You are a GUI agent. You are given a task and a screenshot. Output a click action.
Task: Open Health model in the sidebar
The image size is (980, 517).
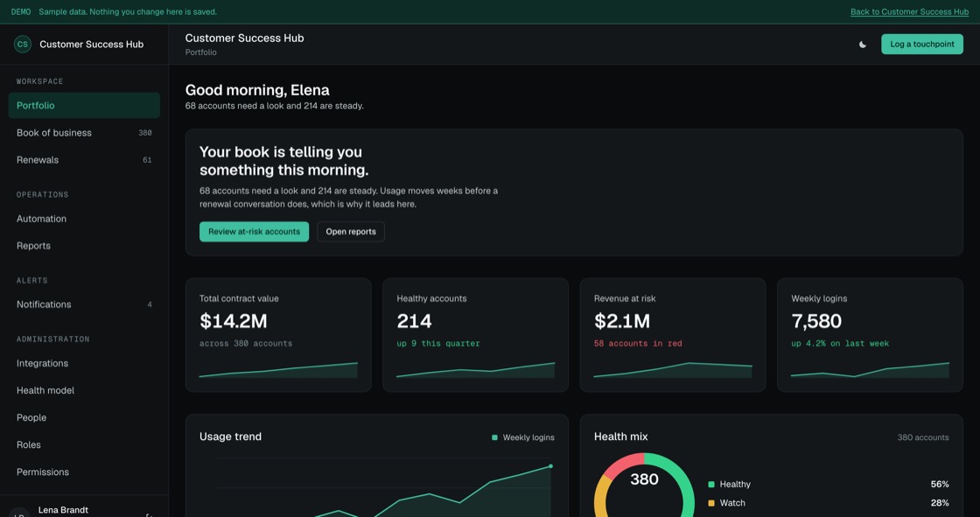pyautogui.click(x=84, y=390)
